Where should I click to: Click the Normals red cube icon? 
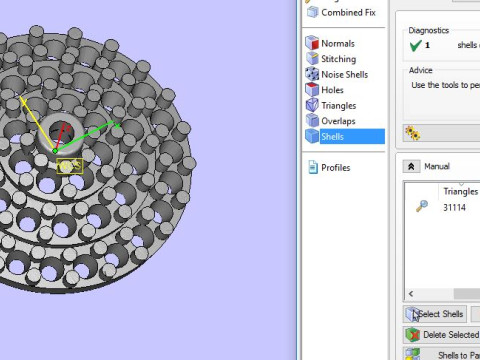click(312, 43)
